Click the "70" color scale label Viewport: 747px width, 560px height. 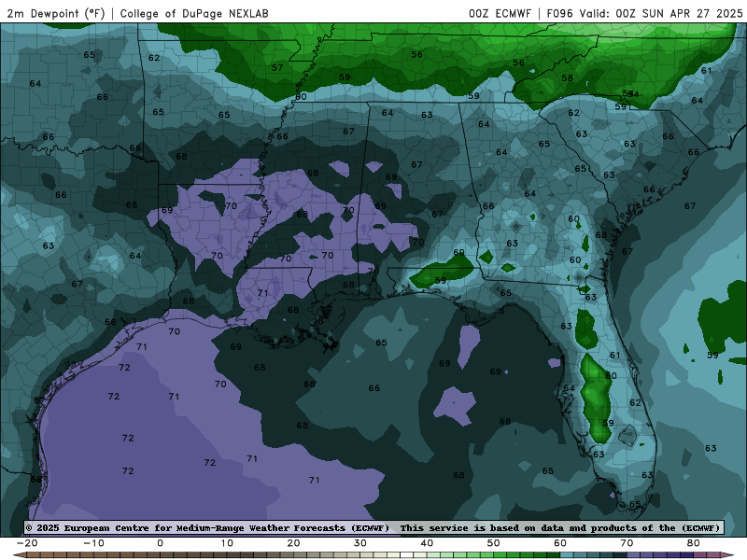[x=627, y=543]
